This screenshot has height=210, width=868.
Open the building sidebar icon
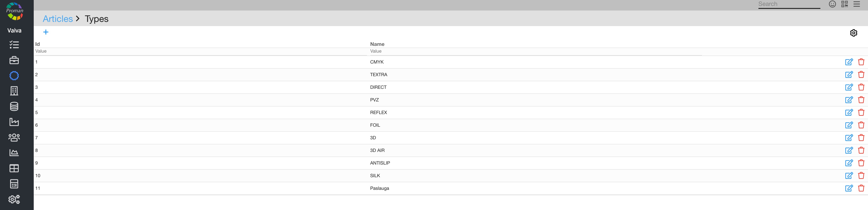tap(14, 91)
